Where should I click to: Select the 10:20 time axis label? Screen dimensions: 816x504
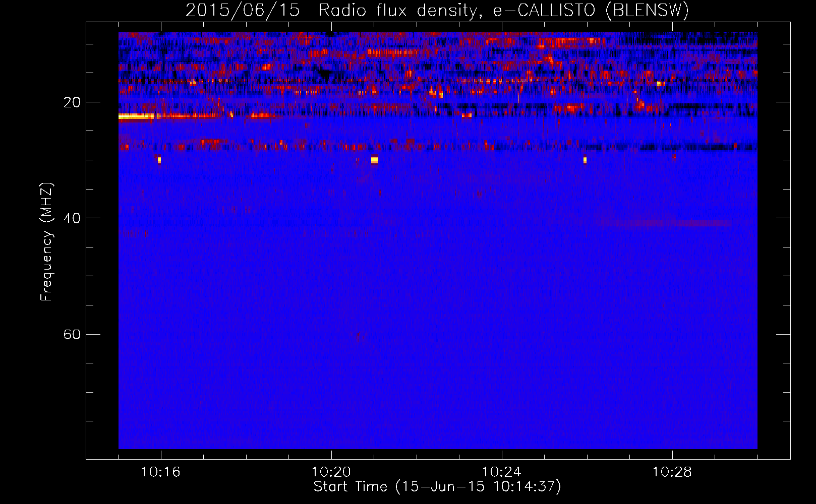331,472
